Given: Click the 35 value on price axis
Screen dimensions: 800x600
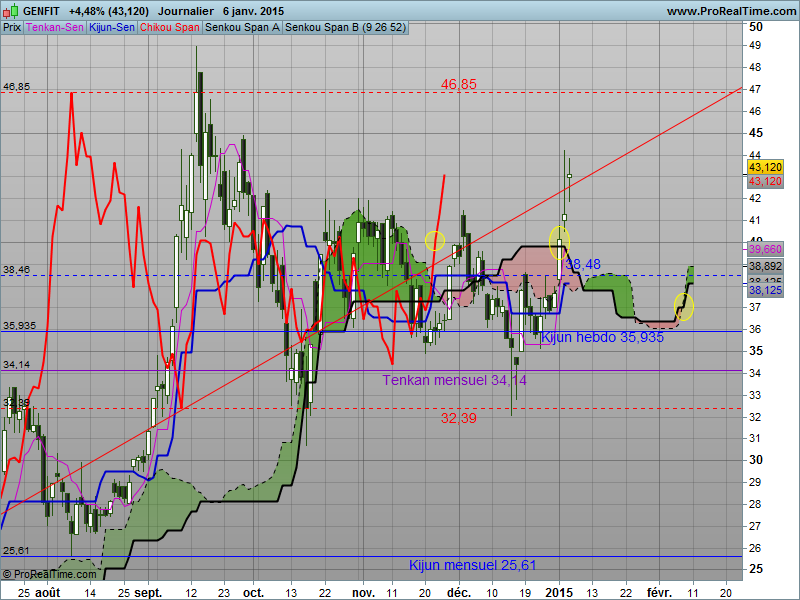Looking at the screenshot, I should click(756, 351).
